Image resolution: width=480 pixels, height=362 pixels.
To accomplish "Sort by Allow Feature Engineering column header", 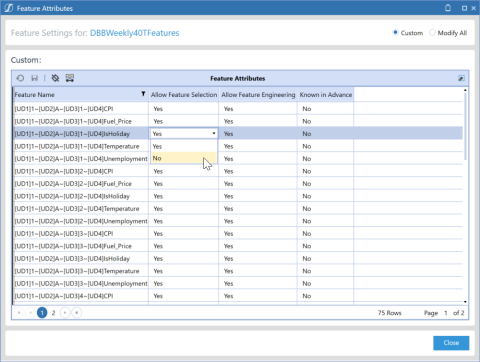I will [x=258, y=94].
